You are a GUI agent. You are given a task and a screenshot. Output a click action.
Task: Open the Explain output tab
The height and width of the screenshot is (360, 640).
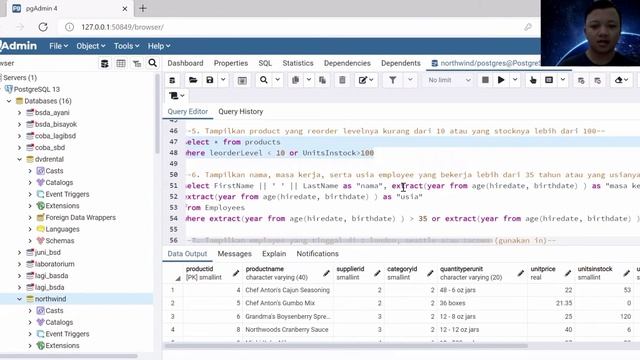pos(274,253)
